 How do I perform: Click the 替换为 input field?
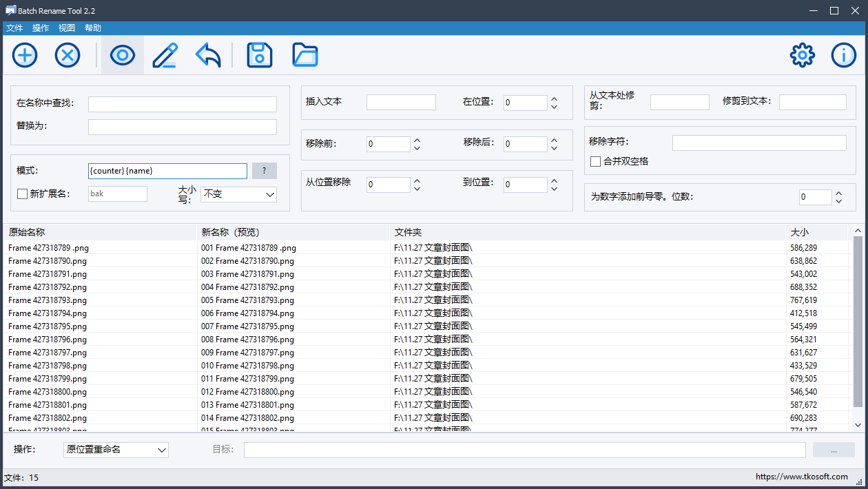pyautogui.click(x=183, y=127)
